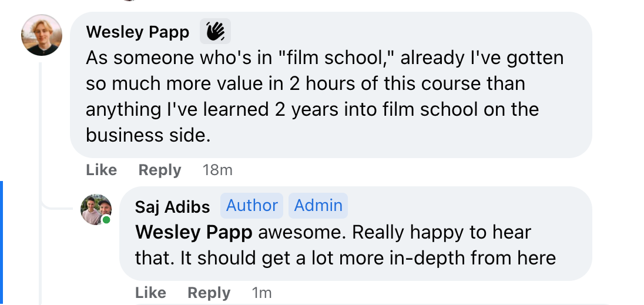The width and height of the screenshot is (644, 305).
Task: Click the waving hand badge icon
Action: (215, 31)
